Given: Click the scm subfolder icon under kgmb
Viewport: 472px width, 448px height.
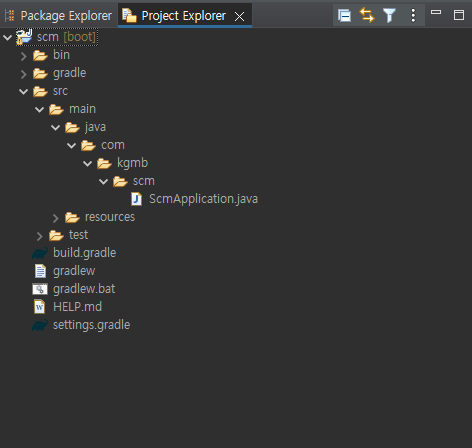Looking at the screenshot, I should [120, 181].
